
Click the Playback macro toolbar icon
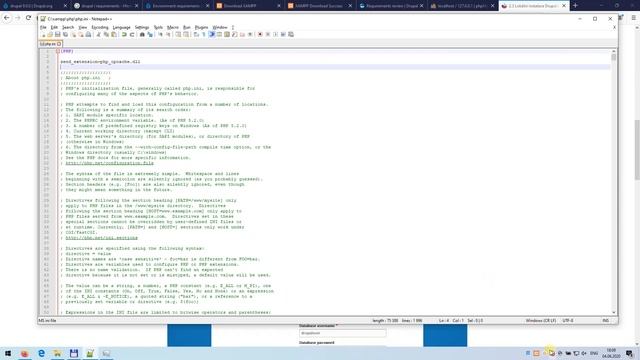[275, 35]
